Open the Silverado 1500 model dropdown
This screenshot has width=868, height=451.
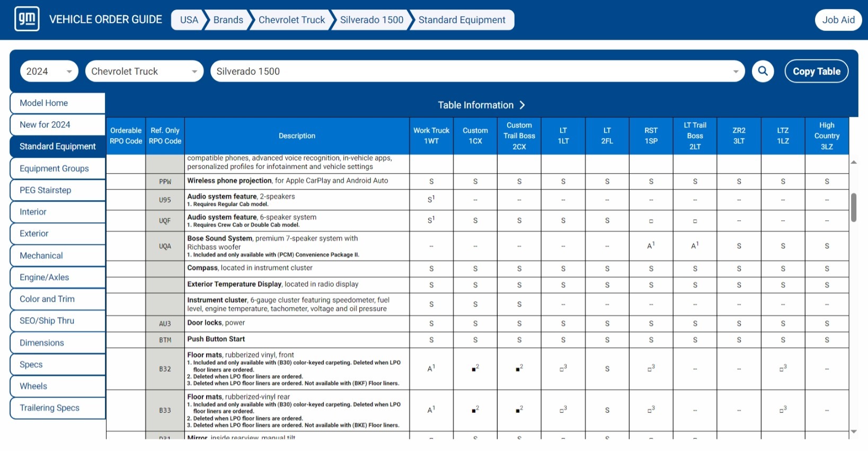pos(477,71)
